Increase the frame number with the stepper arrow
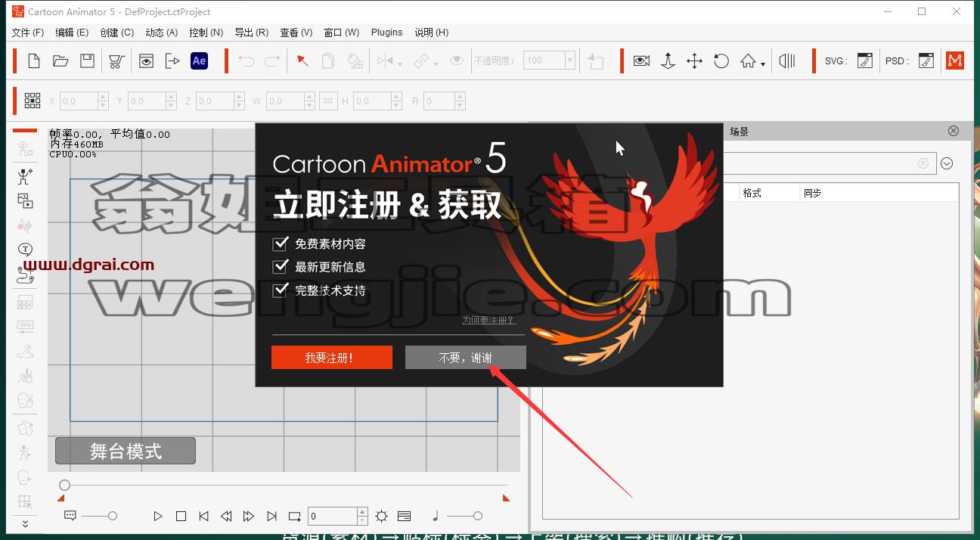The height and width of the screenshot is (540, 980). [363, 512]
